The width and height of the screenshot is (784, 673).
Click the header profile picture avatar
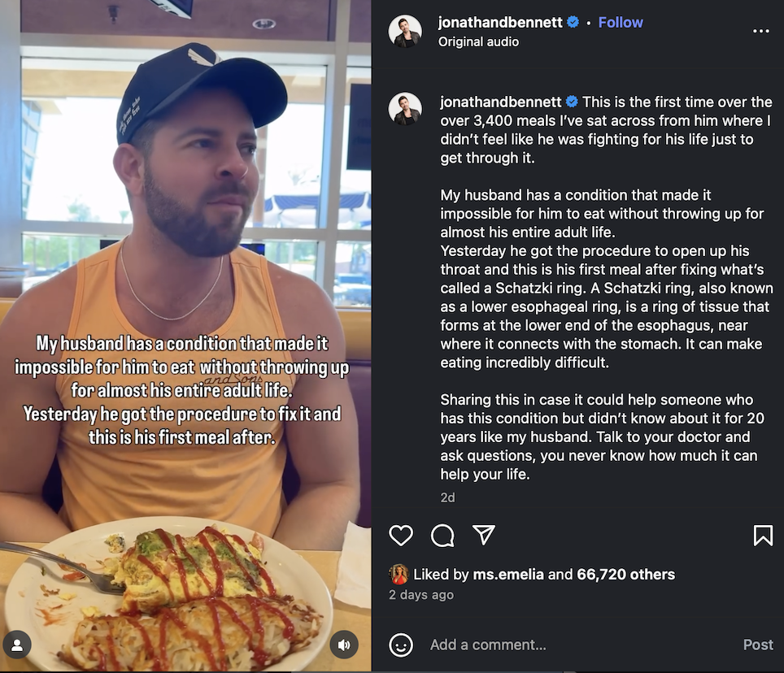click(405, 31)
